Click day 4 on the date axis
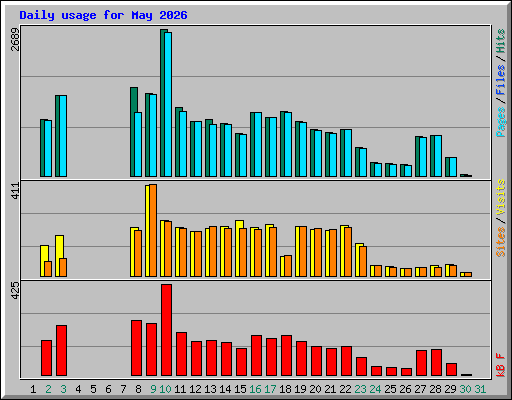The height and width of the screenshot is (400, 512). tap(78, 389)
